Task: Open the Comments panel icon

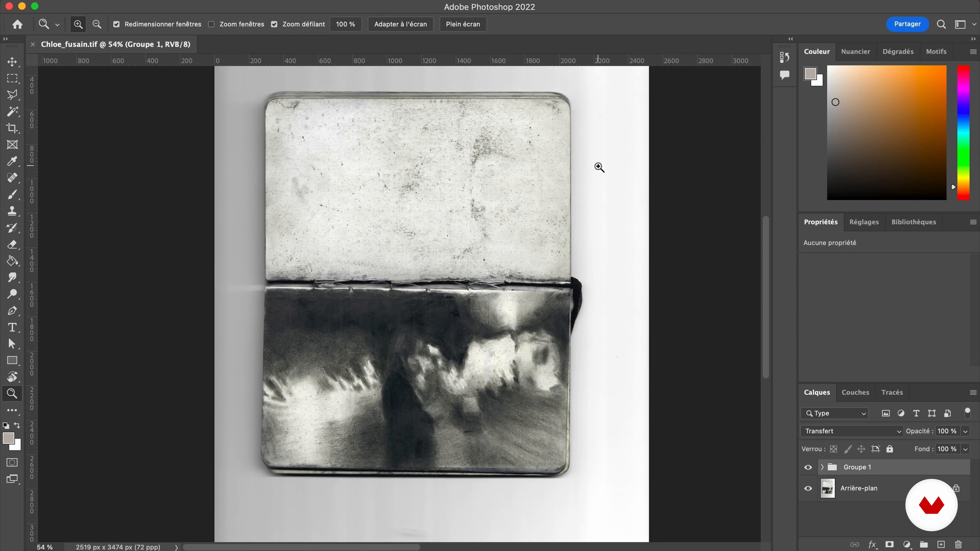Action: 785,75
